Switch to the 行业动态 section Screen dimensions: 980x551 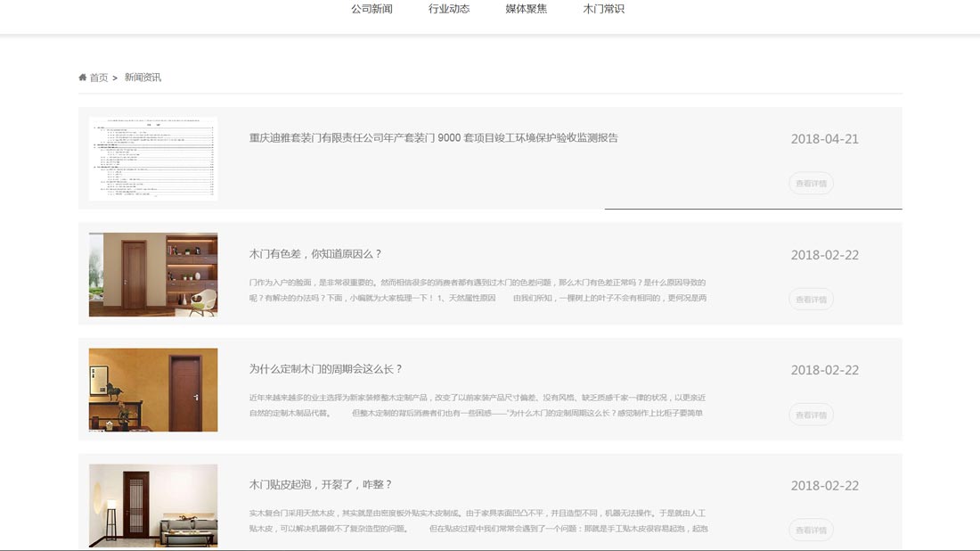pyautogui.click(x=448, y=8)
